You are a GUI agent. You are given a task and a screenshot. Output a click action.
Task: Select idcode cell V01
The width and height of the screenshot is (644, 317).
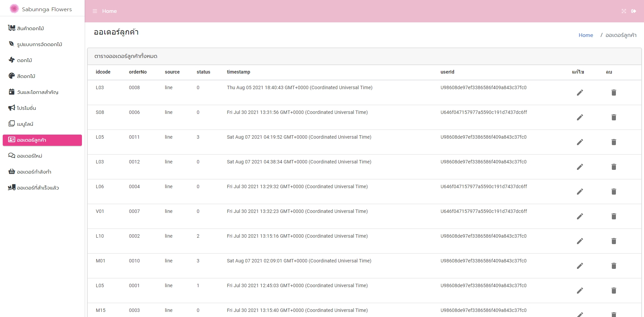pyautogui.click(x=100, y=211)
